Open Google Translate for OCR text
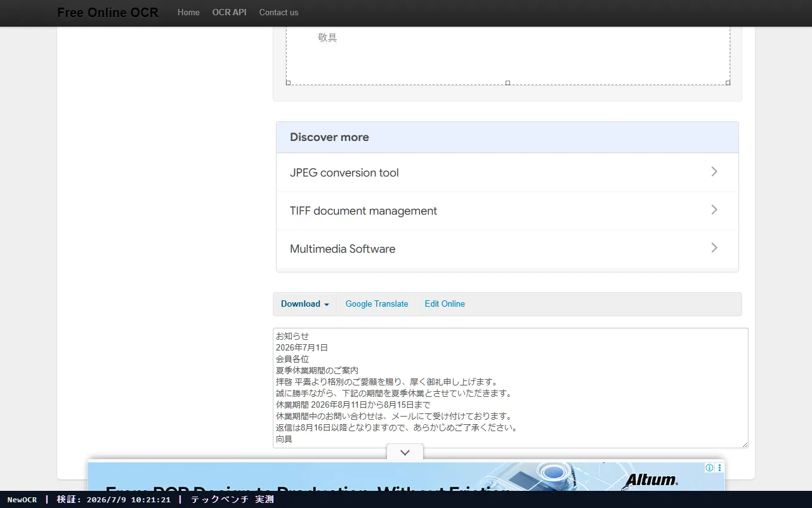 pos(377,304)
